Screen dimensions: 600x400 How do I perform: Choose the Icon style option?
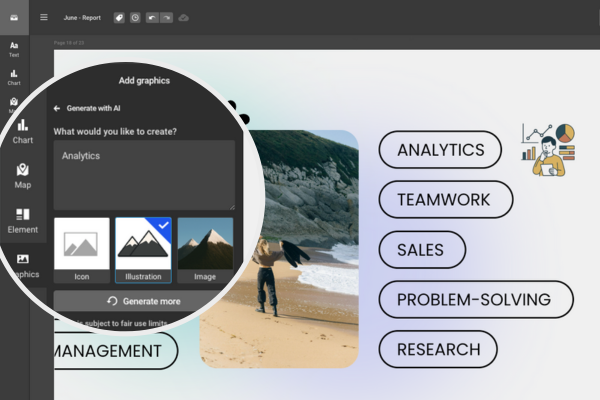coord(82,250)
